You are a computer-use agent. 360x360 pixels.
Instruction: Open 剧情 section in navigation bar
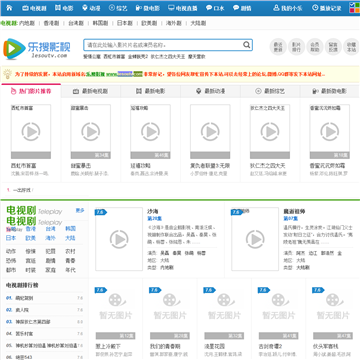click(x=242, y=8)
